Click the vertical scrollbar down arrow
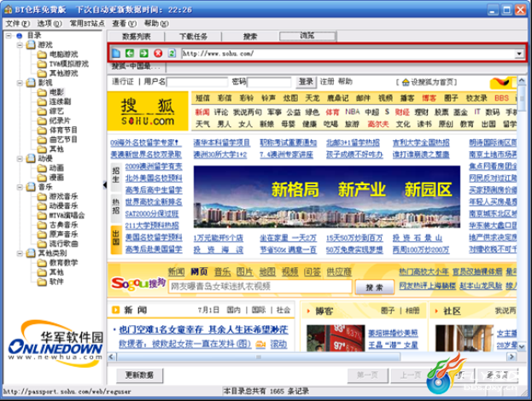532x401 pixels. (522, 346)
